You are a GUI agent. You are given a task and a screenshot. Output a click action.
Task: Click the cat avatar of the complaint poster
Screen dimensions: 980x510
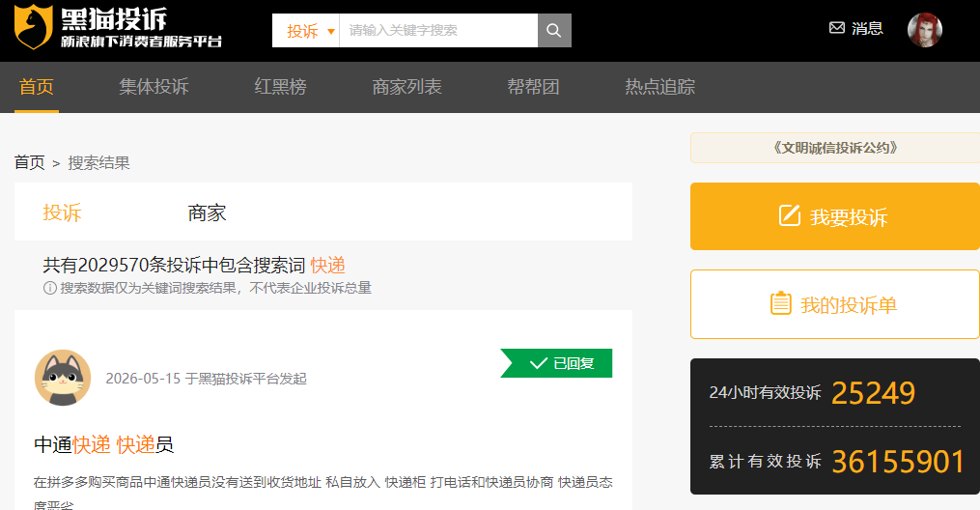pyautogui.click(x=63, y=378)
